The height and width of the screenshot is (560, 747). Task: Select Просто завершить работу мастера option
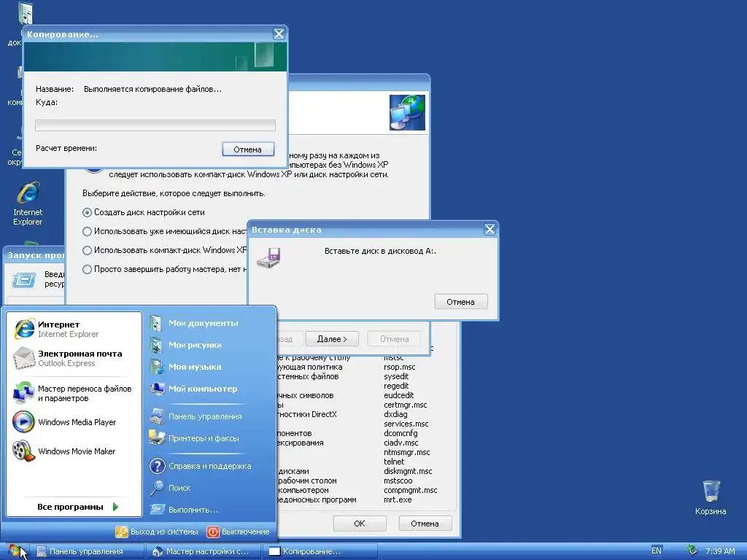pyautogui.click(x=164, y=270)
